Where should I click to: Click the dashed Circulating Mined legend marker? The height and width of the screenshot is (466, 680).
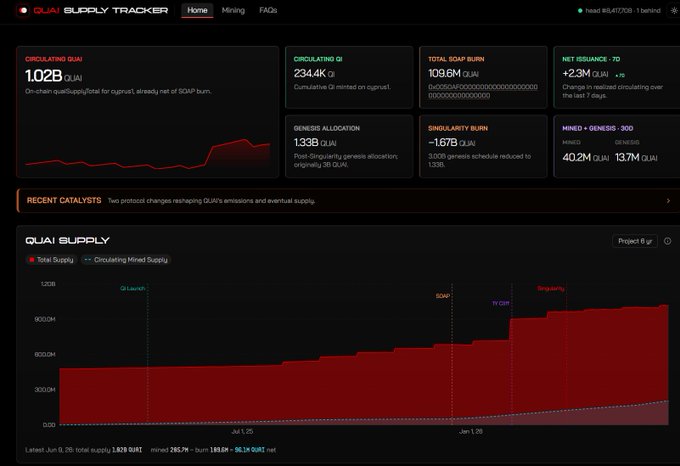click(88, 260)
